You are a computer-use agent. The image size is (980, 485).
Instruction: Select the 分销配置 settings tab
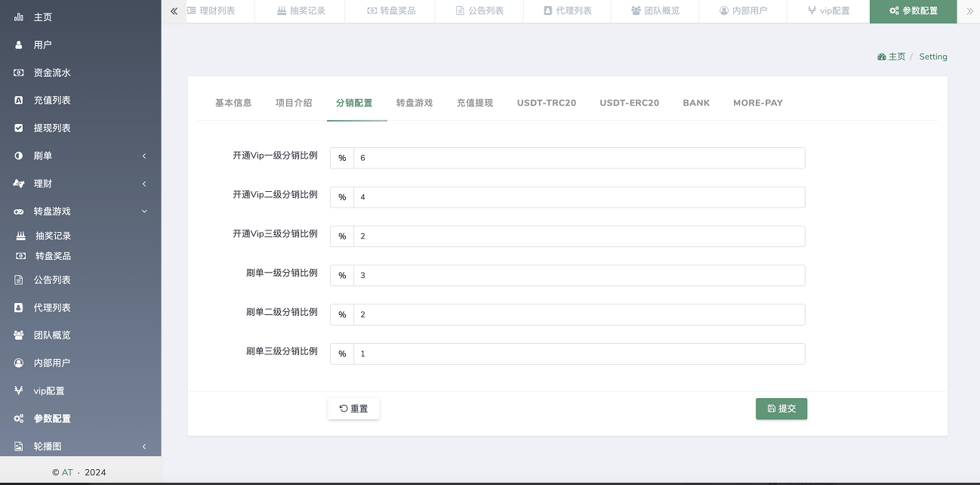click(x=354, y=103)
